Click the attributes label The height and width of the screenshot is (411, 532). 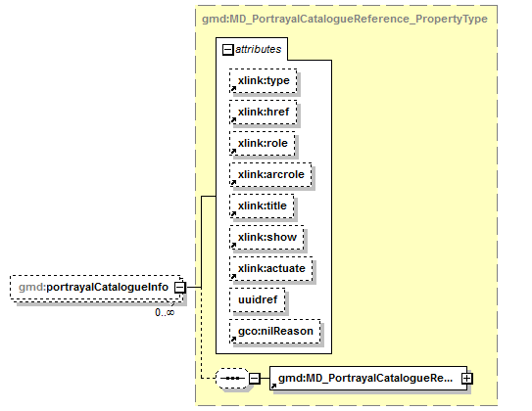point(259,50)
